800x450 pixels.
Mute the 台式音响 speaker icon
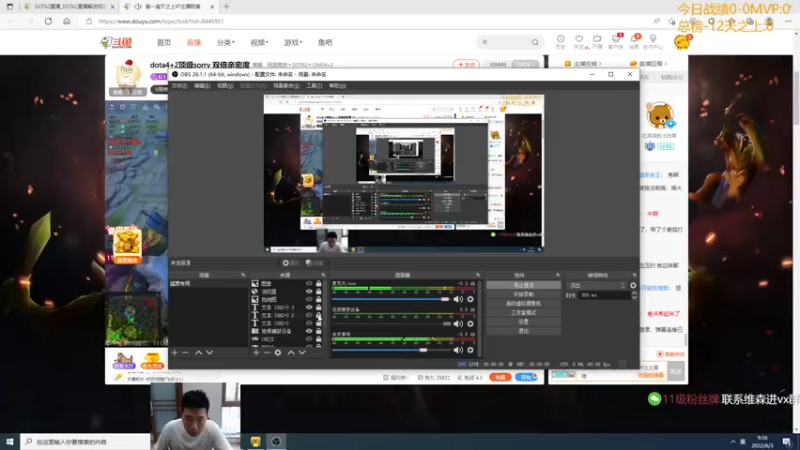point(458,350)
